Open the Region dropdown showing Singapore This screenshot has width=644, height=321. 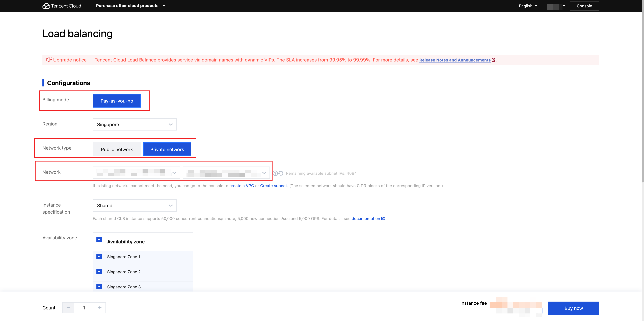(135, 124)
